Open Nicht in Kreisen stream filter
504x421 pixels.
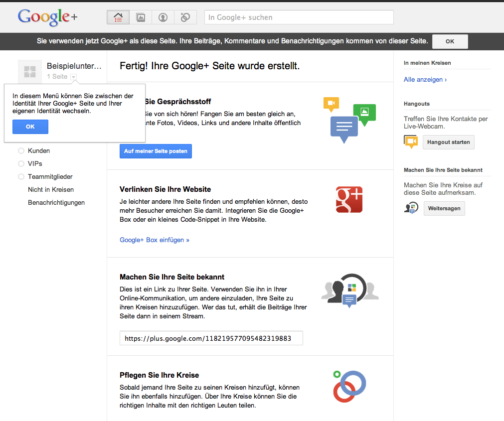51,189
